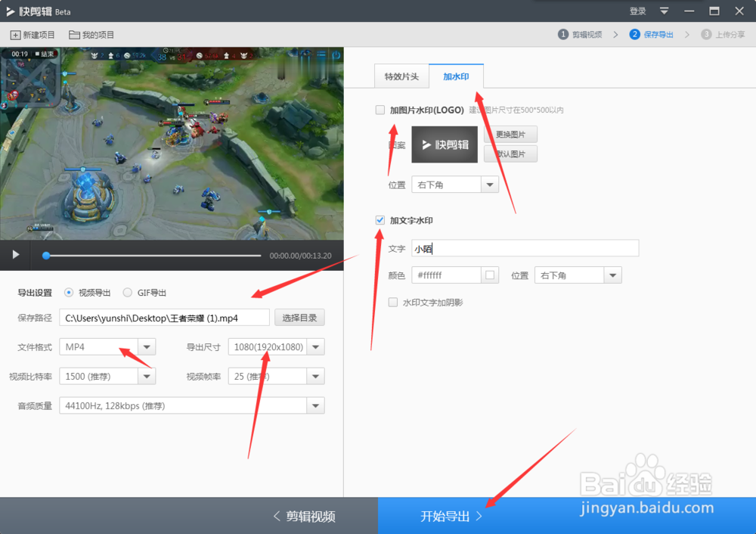Click the 新建项目 button
756x534 pixels.
click(33, 35)
